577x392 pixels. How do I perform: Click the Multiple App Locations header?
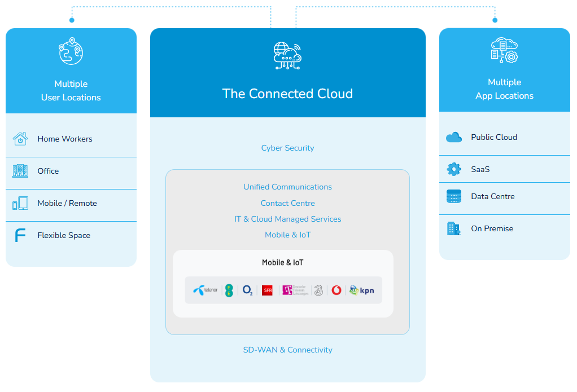[504, 89]
